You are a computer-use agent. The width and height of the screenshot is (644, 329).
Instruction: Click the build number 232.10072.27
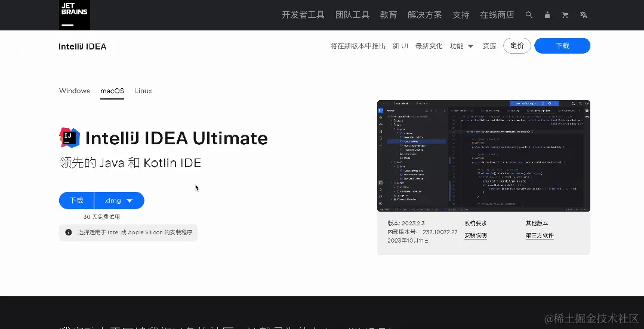point(440,232)
